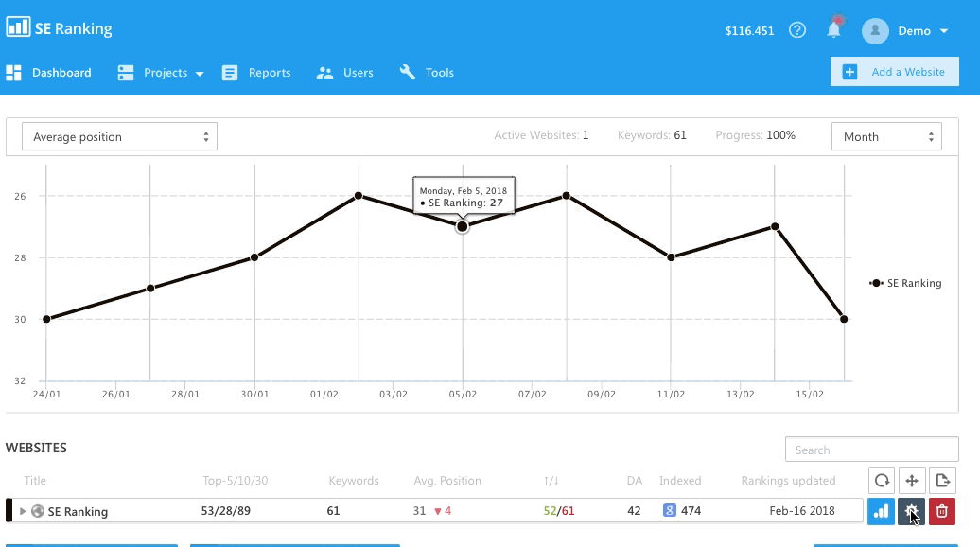Click the Projects stack icon

click(x=126, y=73)
